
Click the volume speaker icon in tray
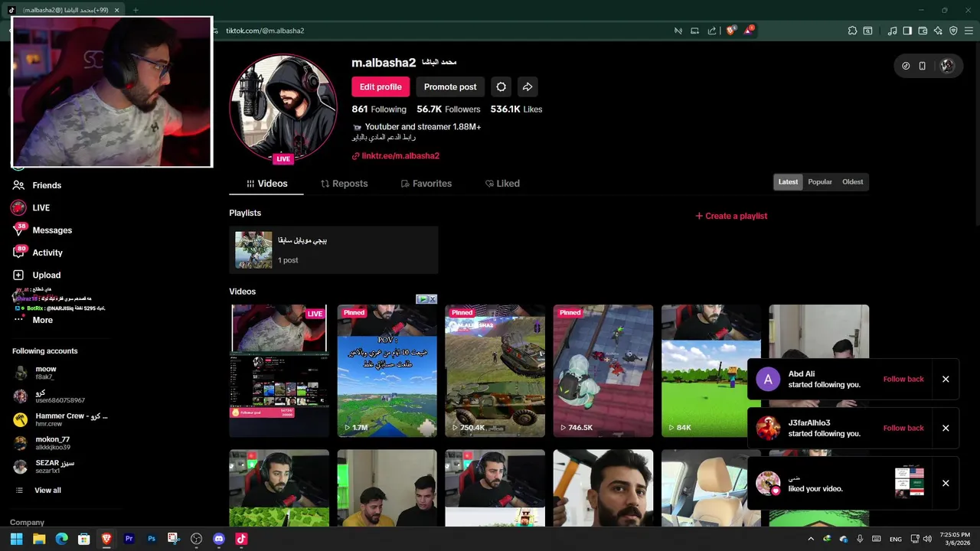coord(927,539)
